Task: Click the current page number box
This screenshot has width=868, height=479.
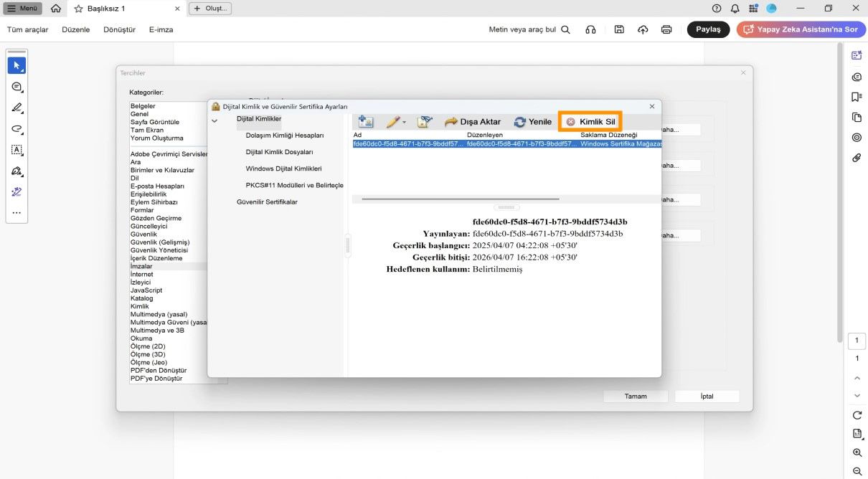Action: click(x=857, y=341)
